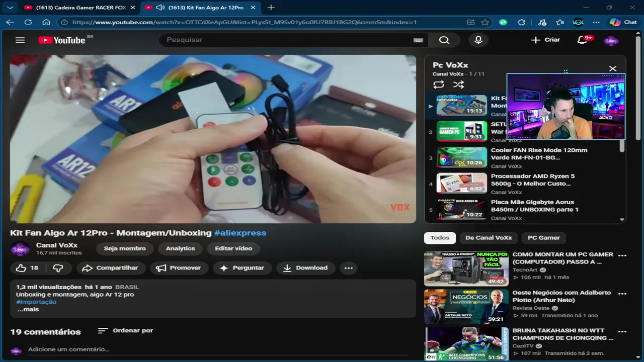Click the webcam overlay window

click(x=566, y=107)
